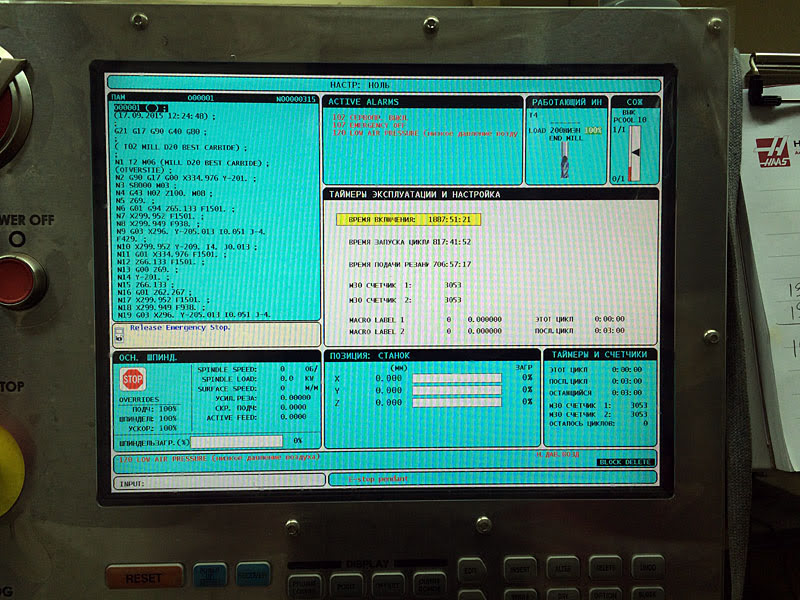The image size is (800, 600).
Task: Click the Z axis load bar
Action: coord(456,402)
